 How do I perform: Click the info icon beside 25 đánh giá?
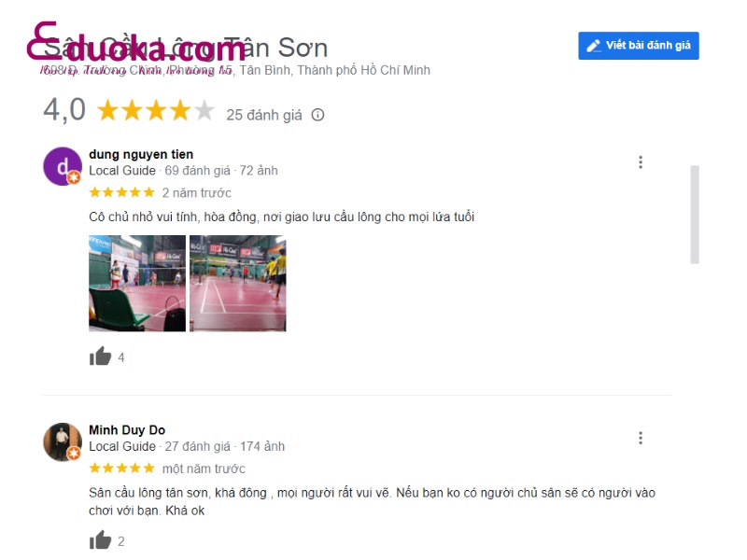[317, 115]
